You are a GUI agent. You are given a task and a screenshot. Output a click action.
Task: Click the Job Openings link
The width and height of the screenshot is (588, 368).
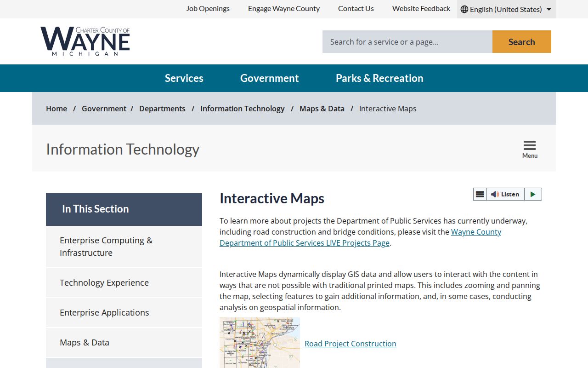tap(208, 8)
